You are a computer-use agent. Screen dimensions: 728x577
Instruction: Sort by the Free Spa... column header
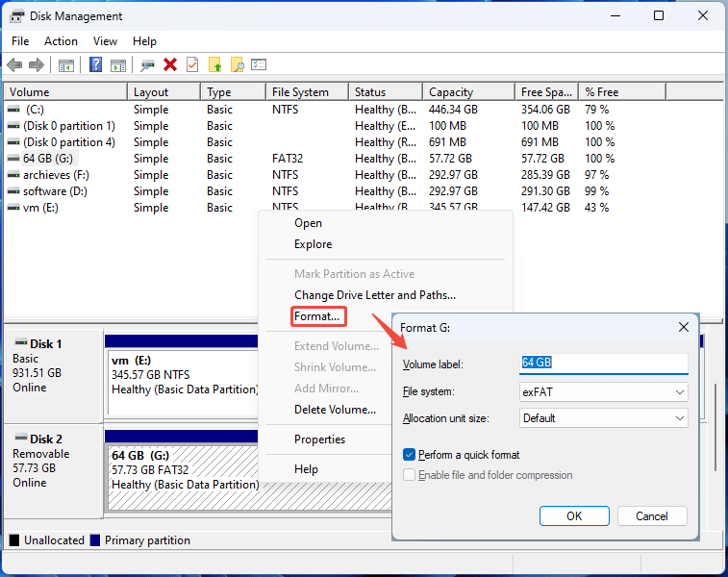(547, 92)
